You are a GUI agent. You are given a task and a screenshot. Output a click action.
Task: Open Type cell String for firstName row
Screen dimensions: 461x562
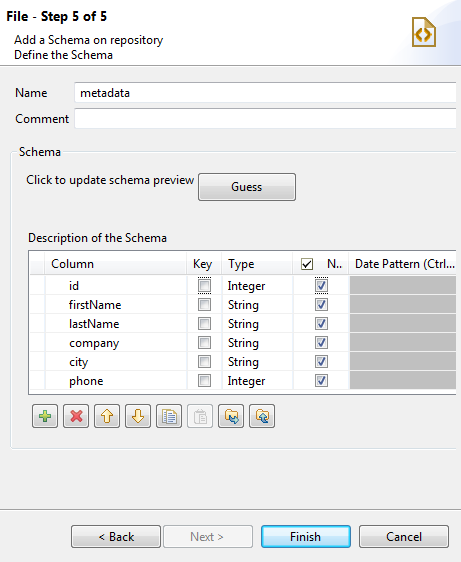[x=257, y=305]
